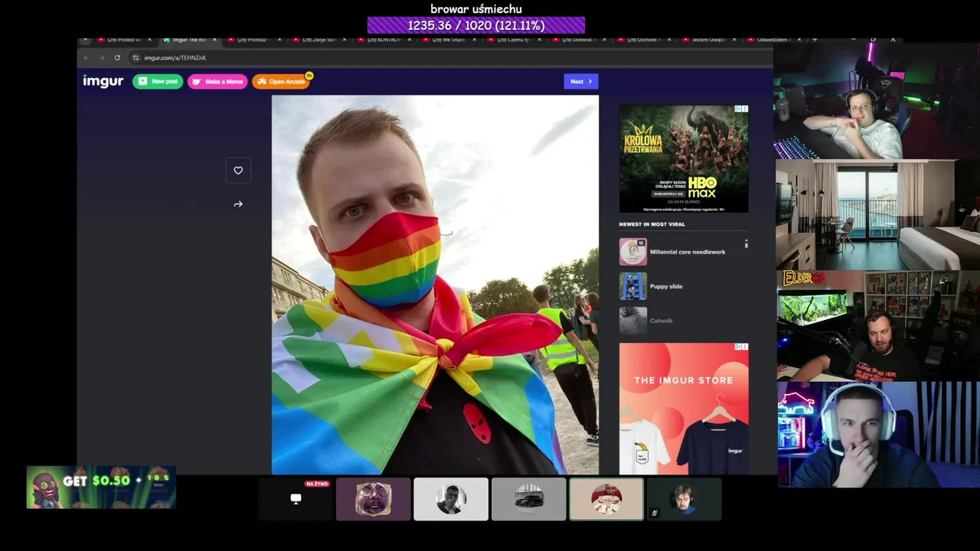Viewport: 980px width, 551px height.
Task: Click the browser forward arrow
Action: (101, 57)
